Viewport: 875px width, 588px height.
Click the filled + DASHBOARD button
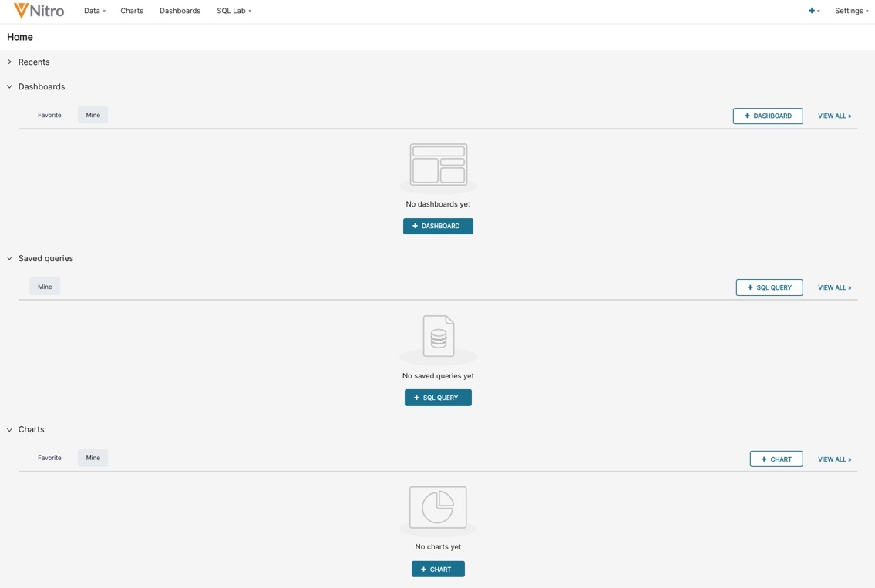point(438,226)
